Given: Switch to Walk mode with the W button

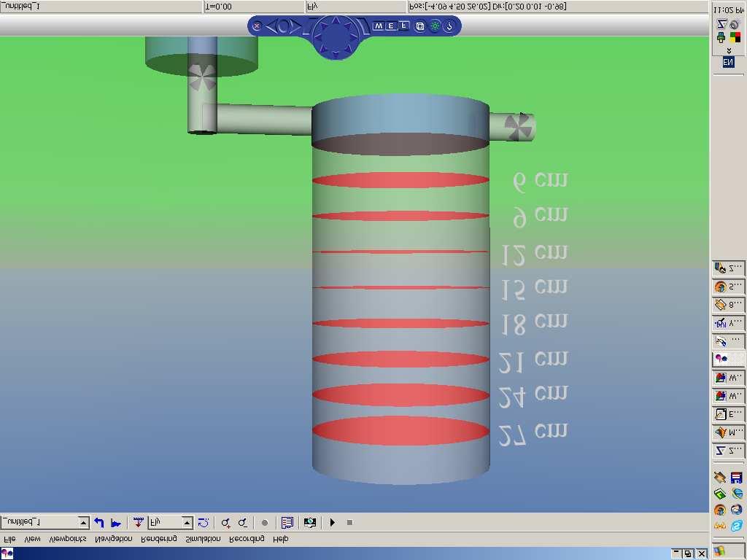Looking at the screenshot, I should 378,26.
